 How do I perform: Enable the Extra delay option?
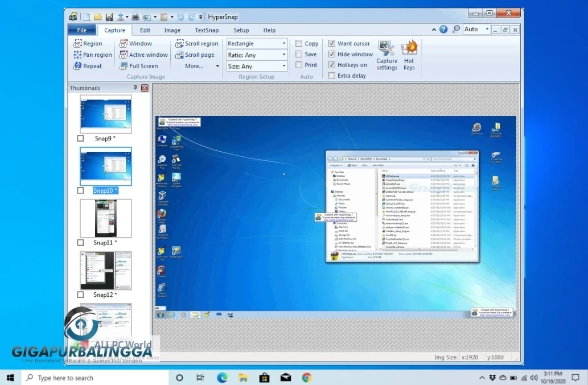coord(332,75)
